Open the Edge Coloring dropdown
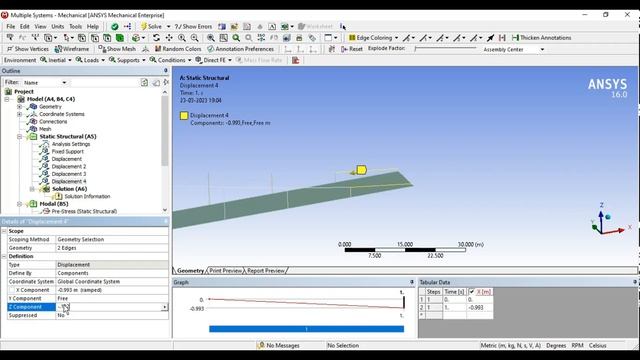Image resolution: width=640 pixels, height=360 pixels. [373, 38]
